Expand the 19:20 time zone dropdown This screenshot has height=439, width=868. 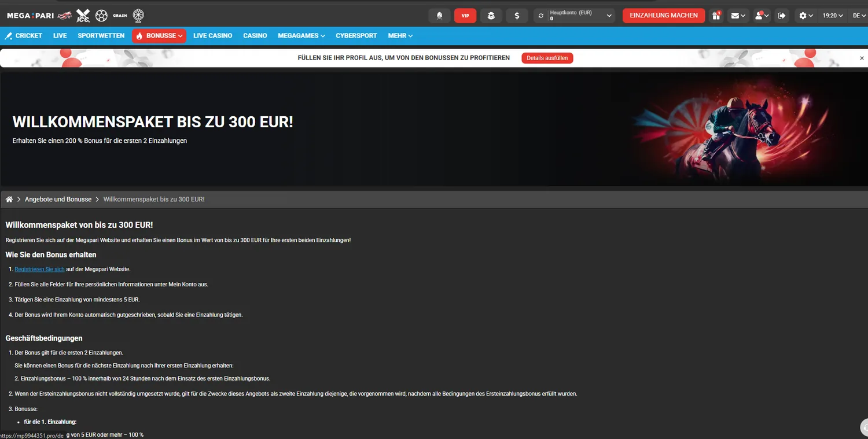(x=833, y=16)
